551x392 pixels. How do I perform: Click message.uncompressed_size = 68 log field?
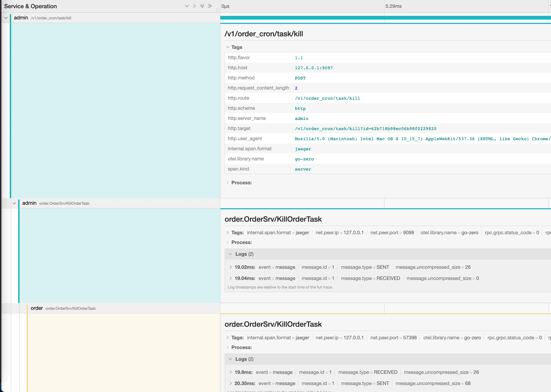433,383
